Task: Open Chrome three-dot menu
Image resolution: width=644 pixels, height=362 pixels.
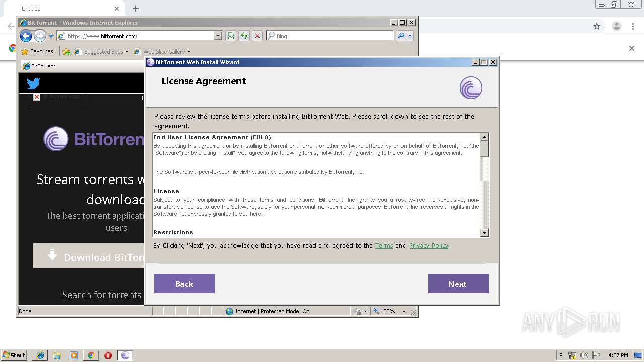Action: click(633, 26)
